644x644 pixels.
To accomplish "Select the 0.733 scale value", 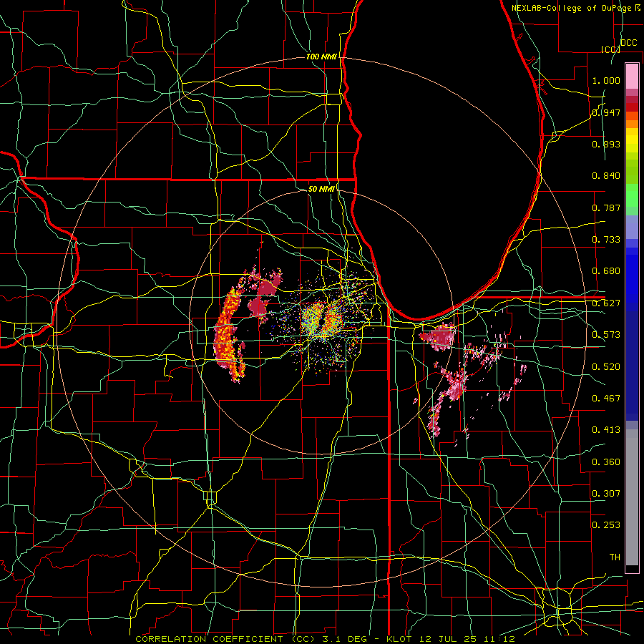I will click(x=606, y=240).
